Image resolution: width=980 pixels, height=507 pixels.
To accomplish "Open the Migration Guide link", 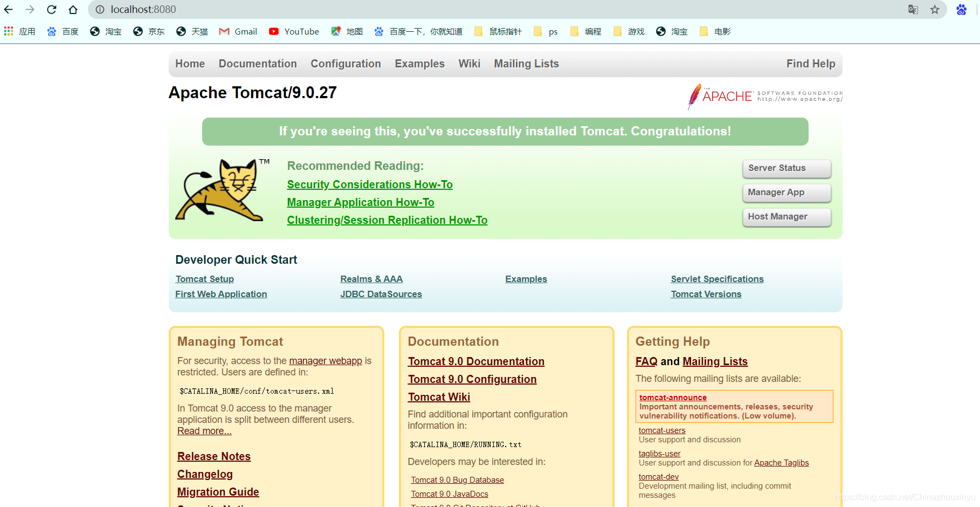I will pyautogui.click(x=218, y=492).
